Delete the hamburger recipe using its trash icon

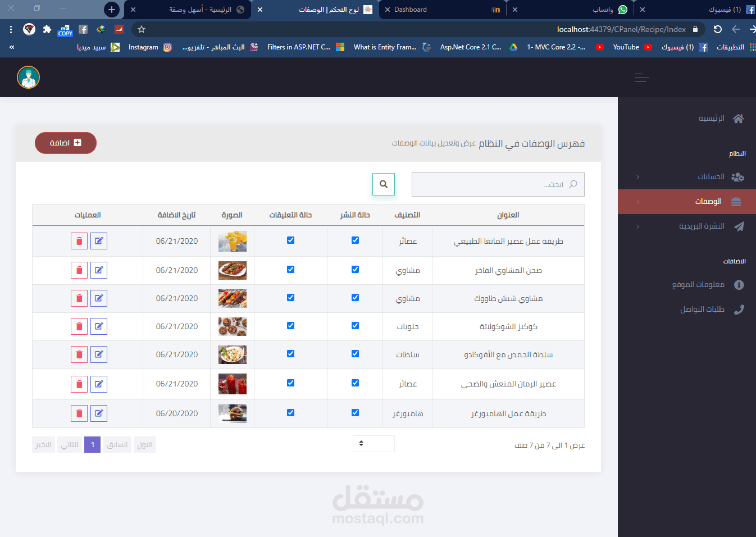[79, 413]
